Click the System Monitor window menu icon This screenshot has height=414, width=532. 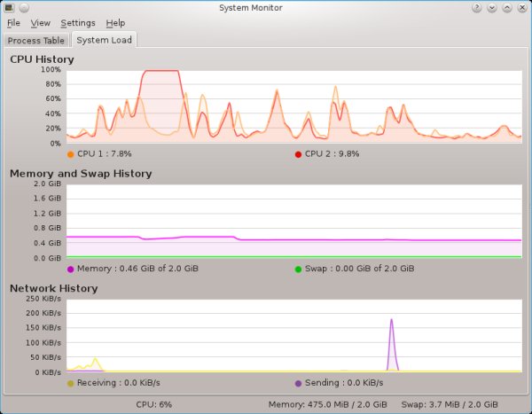[x=9, y=7]
